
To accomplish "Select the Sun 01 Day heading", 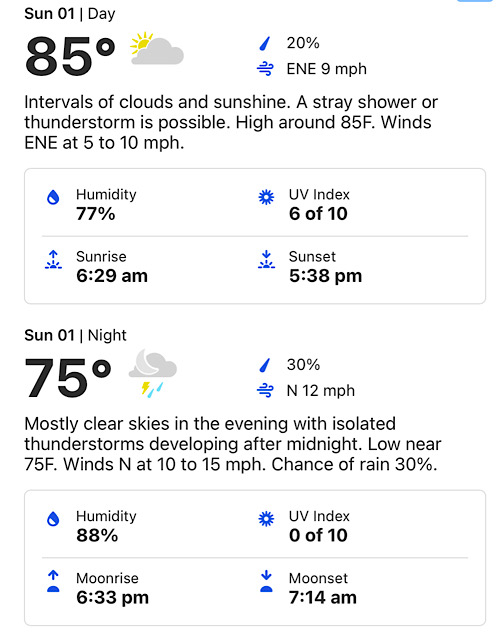I will pos(70,14).
